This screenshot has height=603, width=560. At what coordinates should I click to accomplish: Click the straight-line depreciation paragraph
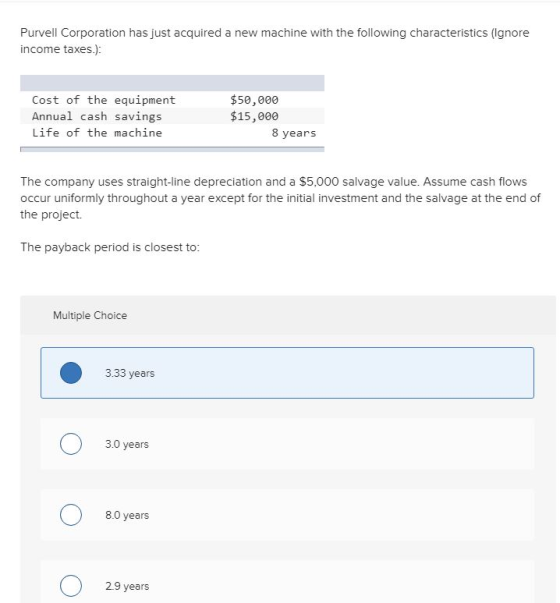[x=280, y=198]
